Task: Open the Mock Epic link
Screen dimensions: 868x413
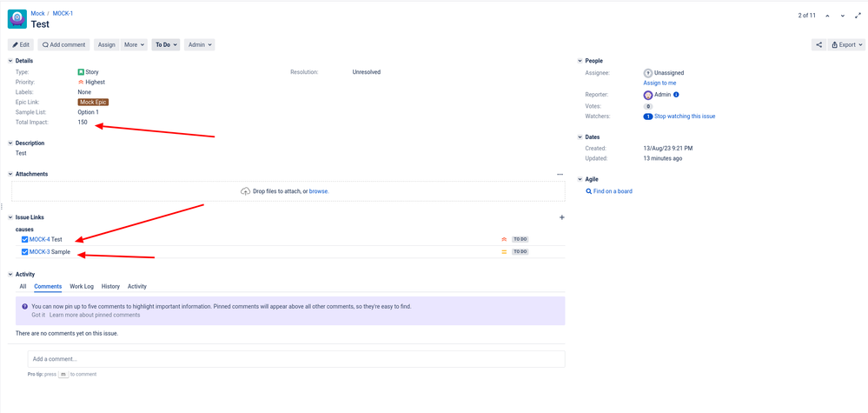Action: click(93, 103)
